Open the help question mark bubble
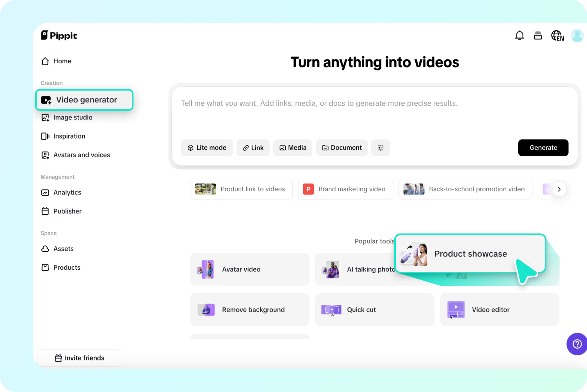The height and width of the screenshot is (392, 587). tap(576, 344)
